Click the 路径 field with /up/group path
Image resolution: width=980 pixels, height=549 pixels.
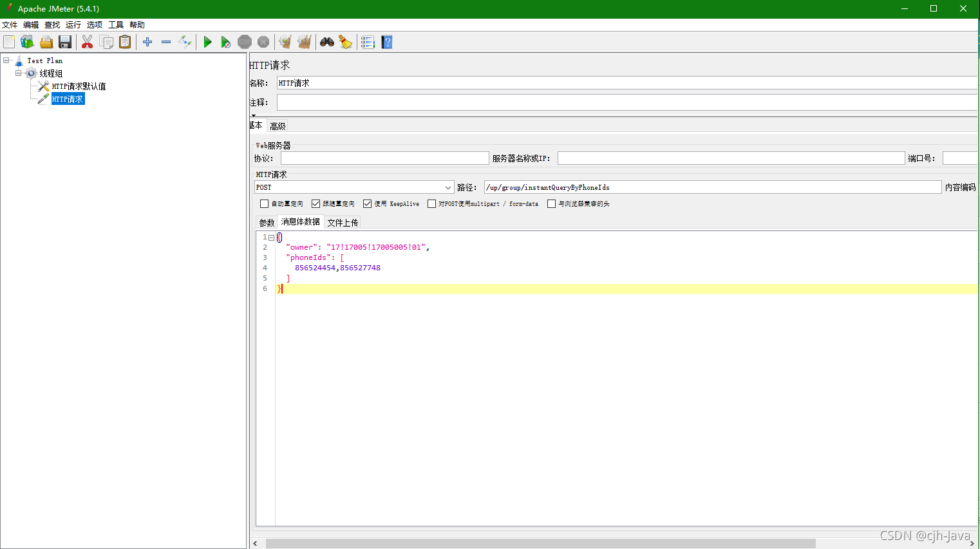(713, 187)
